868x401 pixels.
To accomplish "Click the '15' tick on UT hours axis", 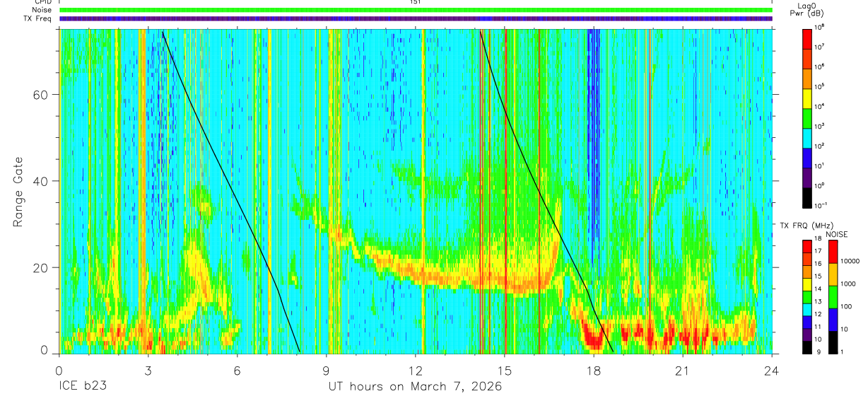I will [505, 370].
